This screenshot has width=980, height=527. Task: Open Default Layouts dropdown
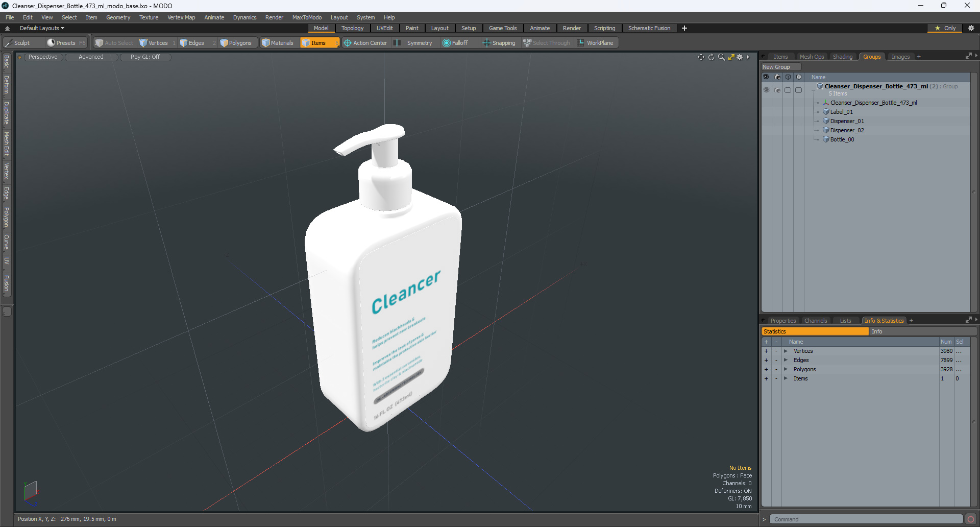pos(42,28)
